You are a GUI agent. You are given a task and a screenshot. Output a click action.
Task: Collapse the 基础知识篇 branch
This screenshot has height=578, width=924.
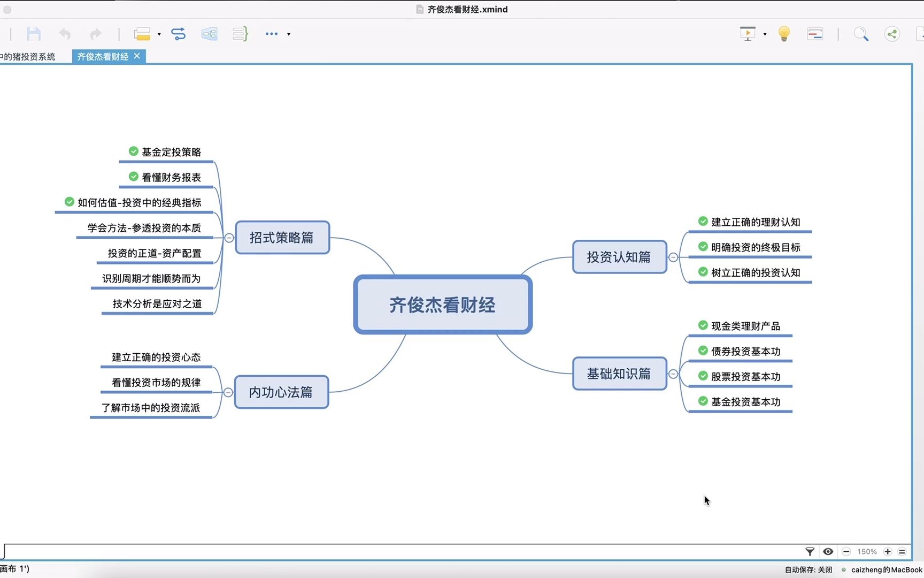coord(673,374)
